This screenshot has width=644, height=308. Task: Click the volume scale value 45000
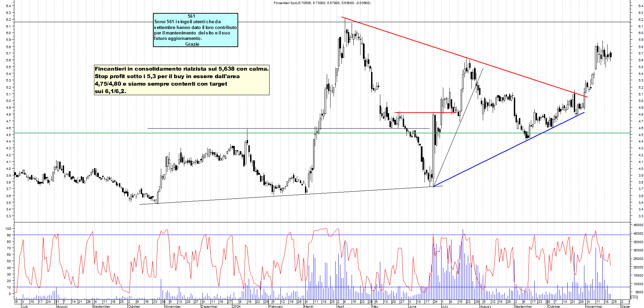[638, 225]
